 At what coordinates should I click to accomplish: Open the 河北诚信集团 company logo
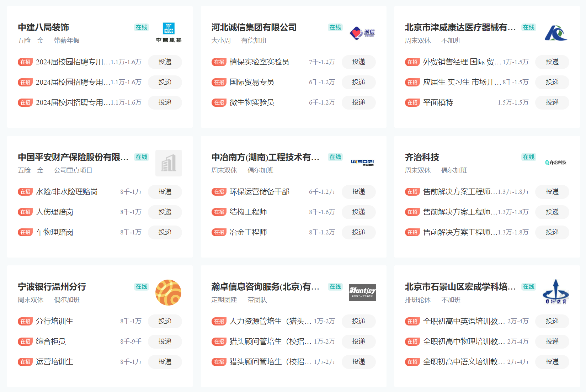click(362, 33)
